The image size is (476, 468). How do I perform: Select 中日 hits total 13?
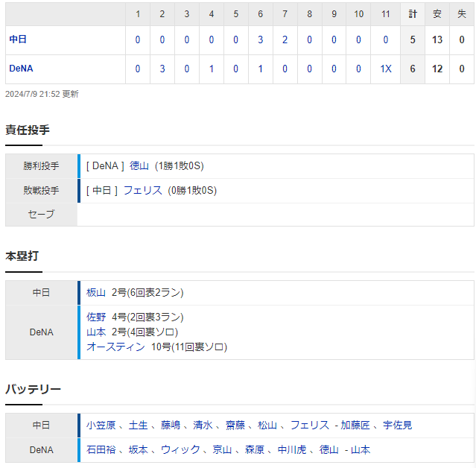pyautogui.click(x=437, y=39)
